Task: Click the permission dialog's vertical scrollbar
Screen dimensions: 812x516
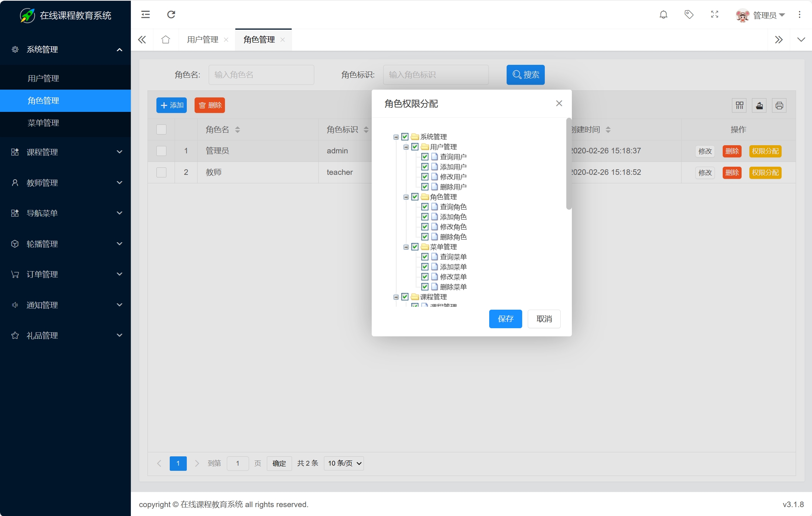Action: pos(569,164)
